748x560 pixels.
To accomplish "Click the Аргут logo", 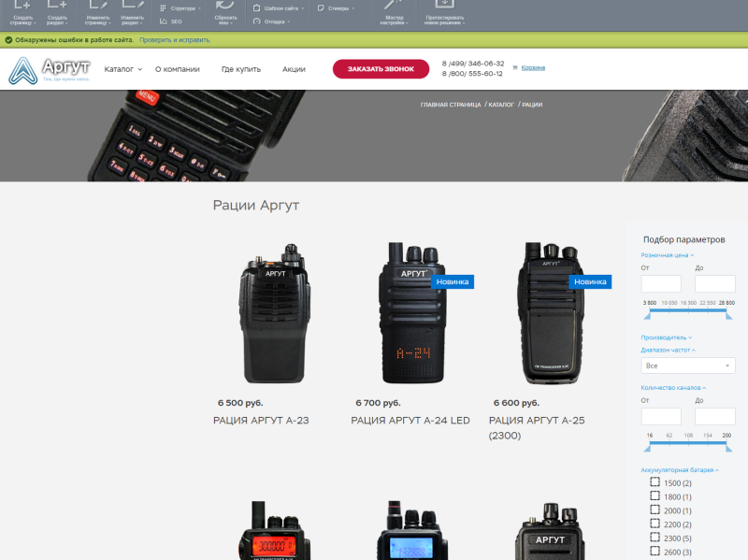I will [x=50, y=70].
